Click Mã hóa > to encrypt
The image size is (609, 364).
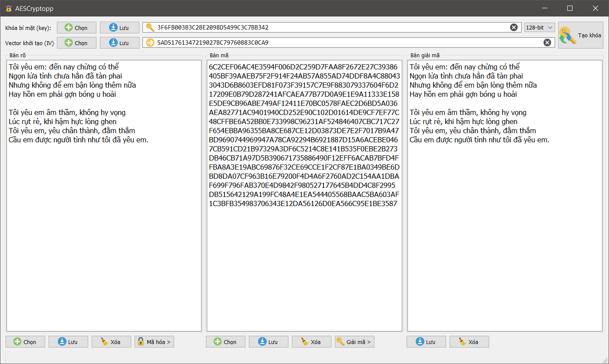pyautogui.click(x=154, y=342)
